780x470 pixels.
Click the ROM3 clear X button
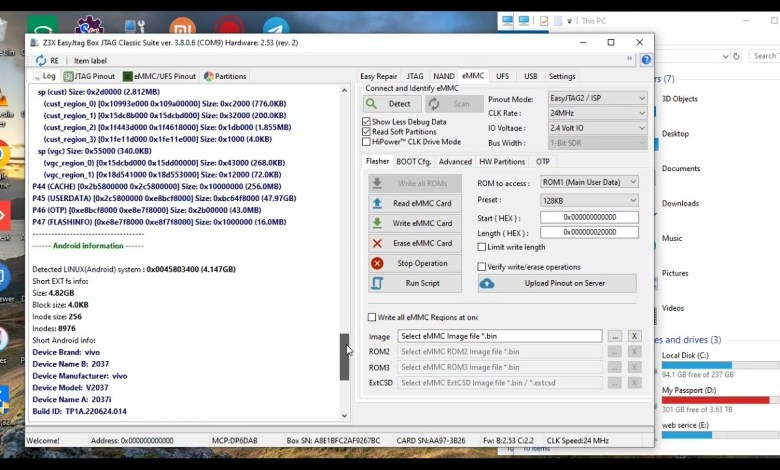(634, 368)
